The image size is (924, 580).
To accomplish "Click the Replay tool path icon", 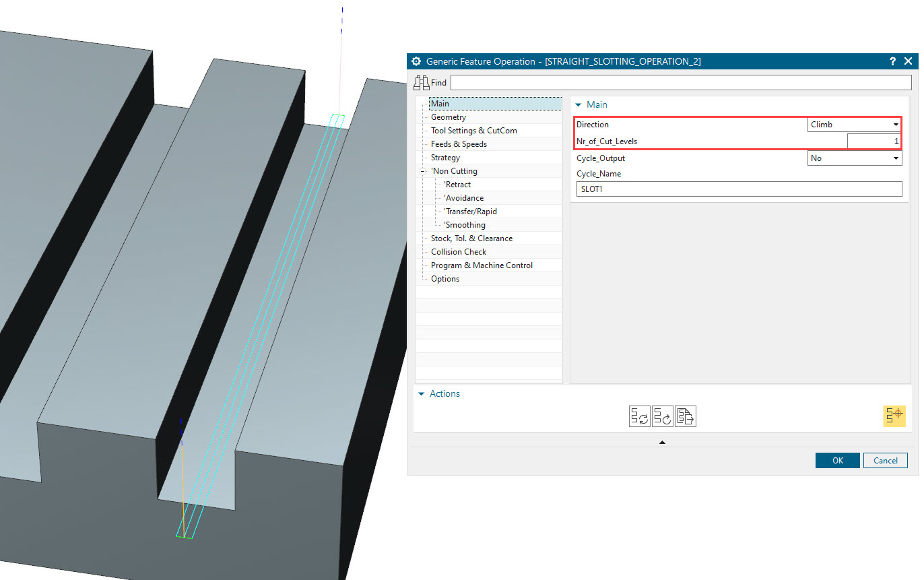I will [x=662, y=416].
